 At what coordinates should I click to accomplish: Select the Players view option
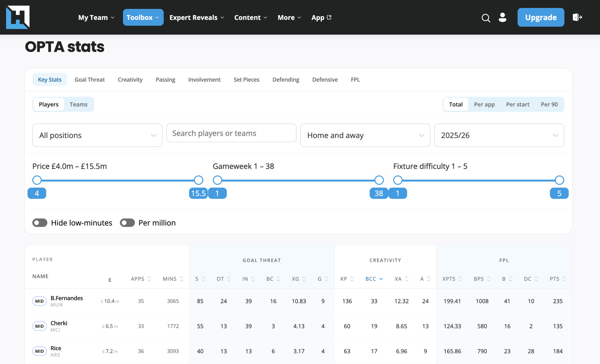click(x=49, y=104)
